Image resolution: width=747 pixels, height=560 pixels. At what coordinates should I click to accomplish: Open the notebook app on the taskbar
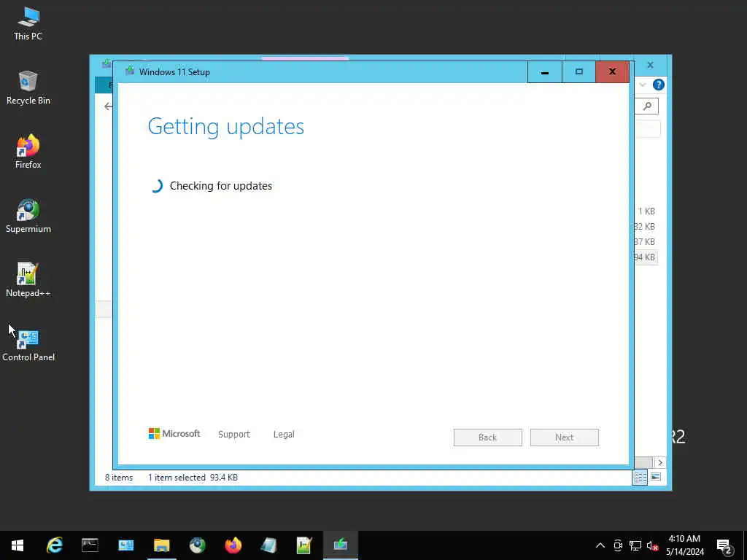pos(268,545)
